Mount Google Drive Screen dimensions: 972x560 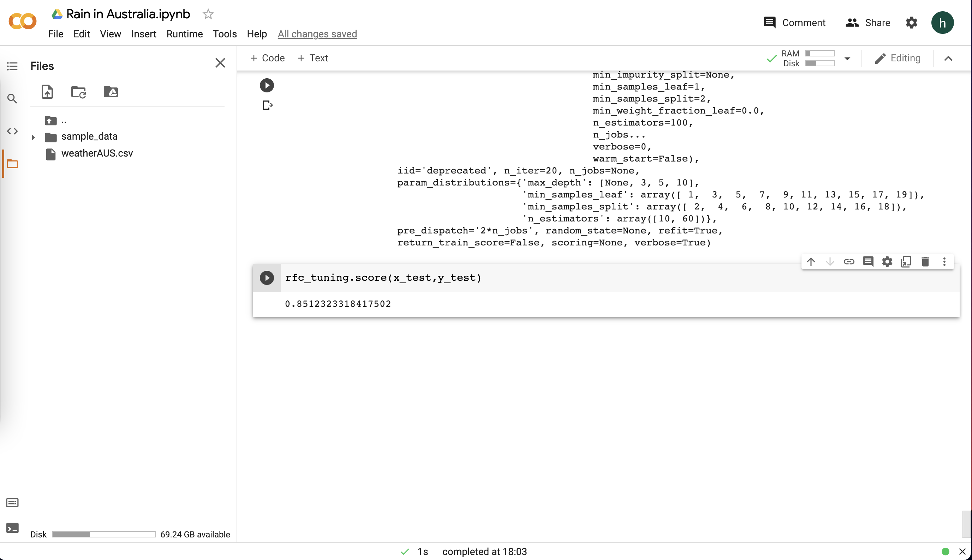coord(111,92)
